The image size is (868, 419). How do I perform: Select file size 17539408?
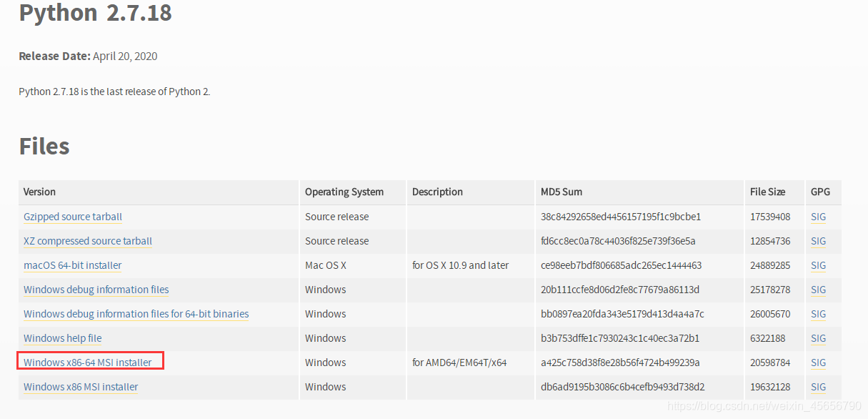(x=770, y=217)
